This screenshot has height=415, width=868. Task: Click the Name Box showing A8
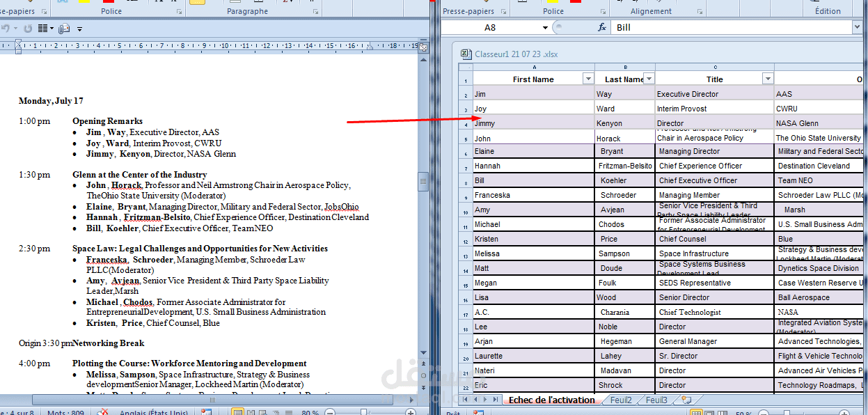tap(491, 27)
